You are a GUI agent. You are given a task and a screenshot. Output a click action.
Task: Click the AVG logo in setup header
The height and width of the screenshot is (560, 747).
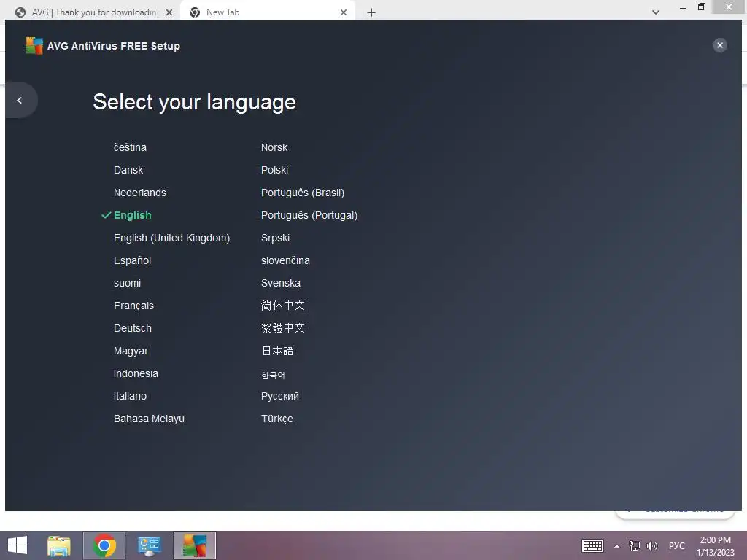point(34,46)
